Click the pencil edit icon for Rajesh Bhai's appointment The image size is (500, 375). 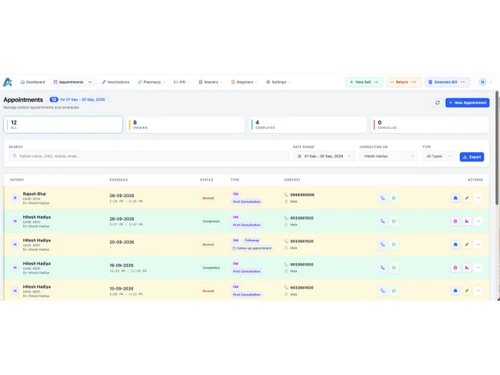(x=467, y=198)
